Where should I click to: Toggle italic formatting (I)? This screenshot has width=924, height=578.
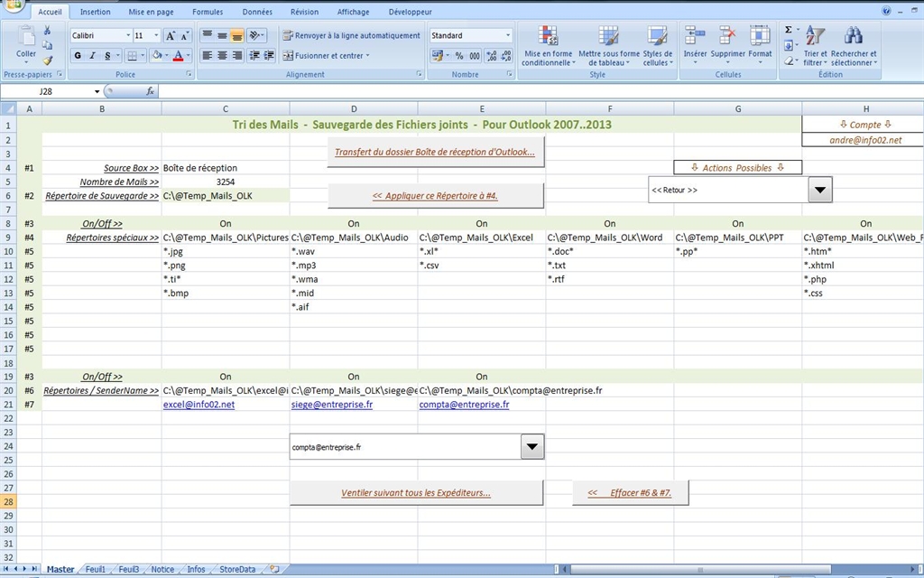pyautogui.click(x=93, y=56)
